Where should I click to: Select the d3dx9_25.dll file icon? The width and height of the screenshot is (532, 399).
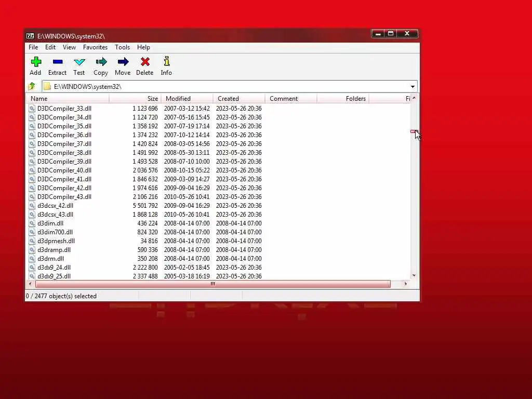32,276
